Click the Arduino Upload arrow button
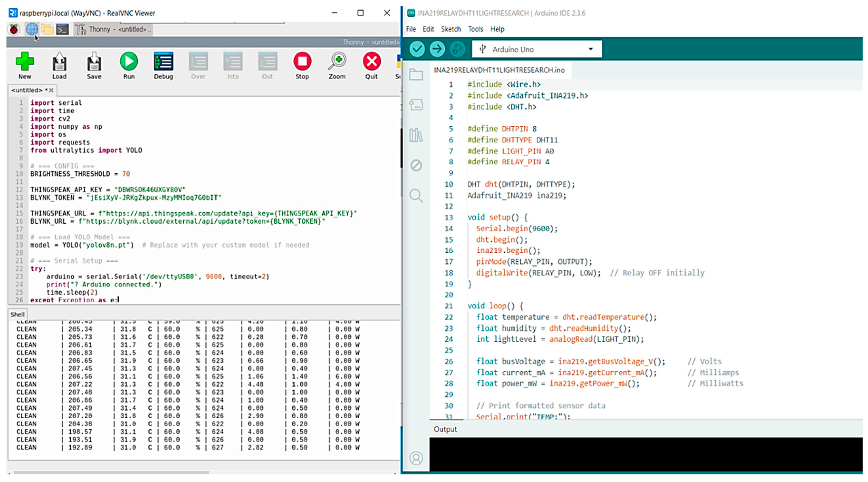Screen dimensions: 868x482 [x=437, y=49]
